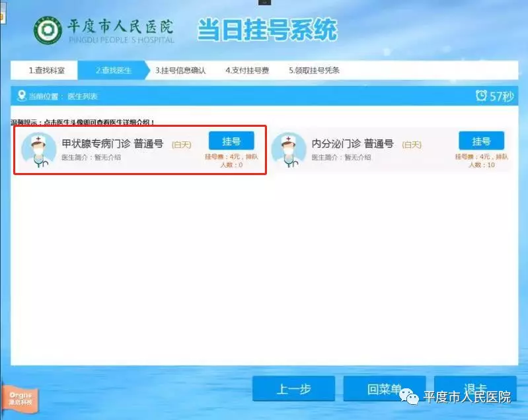528x420 pixels.
Task: Click the 57秒 countdown timer text
Action: (x=502, y=96)
